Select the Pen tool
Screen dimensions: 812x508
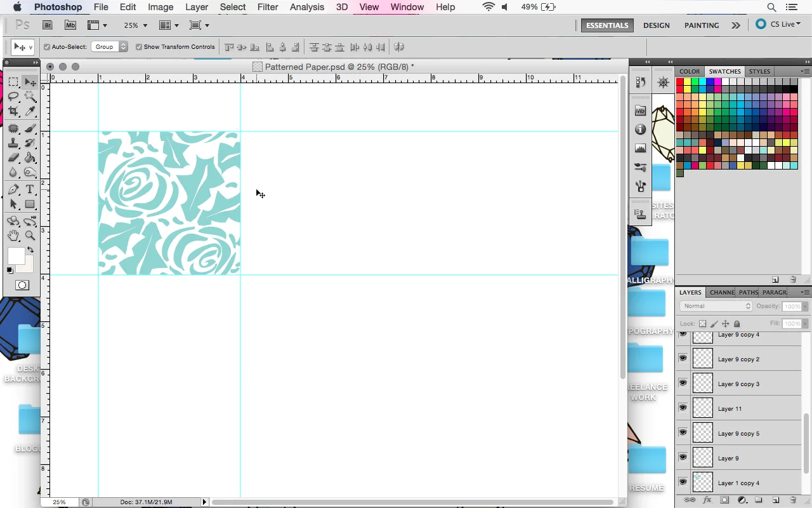pos(13,190)
